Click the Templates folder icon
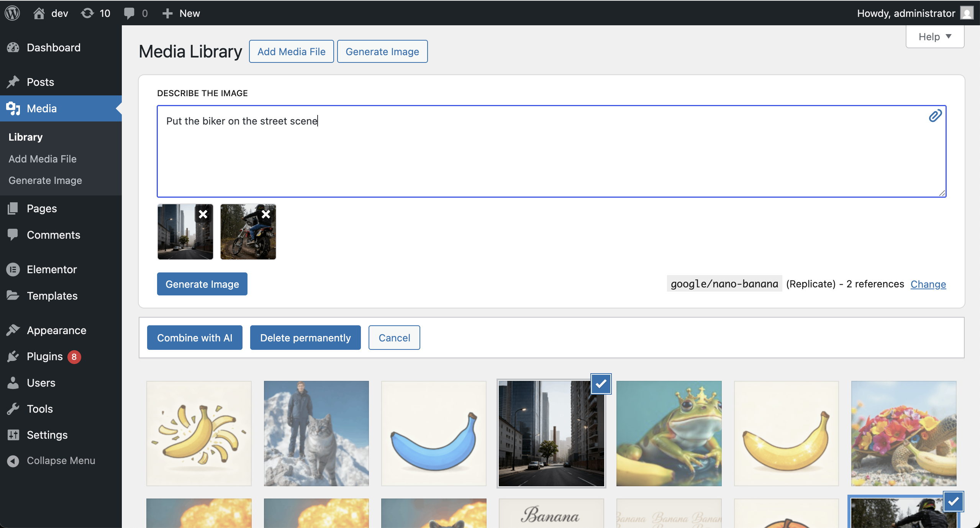Viewport: 980px width, 528px height. click(13, 295)
